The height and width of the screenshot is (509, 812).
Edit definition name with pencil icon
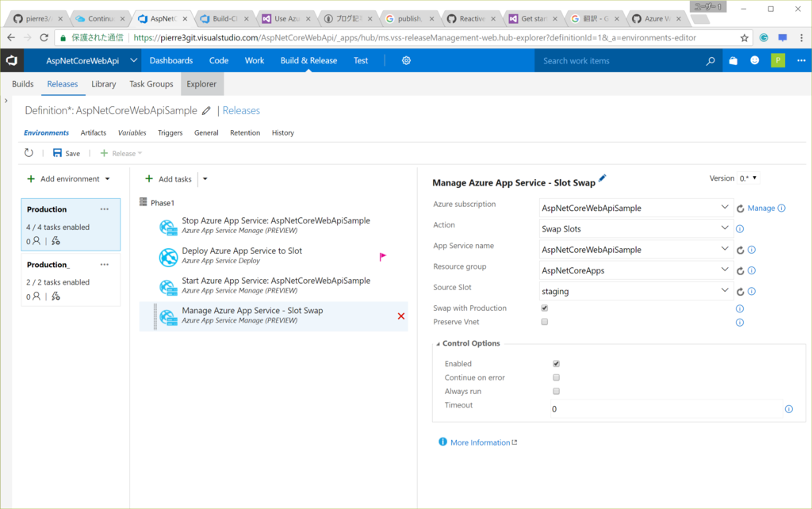[206, 110]
